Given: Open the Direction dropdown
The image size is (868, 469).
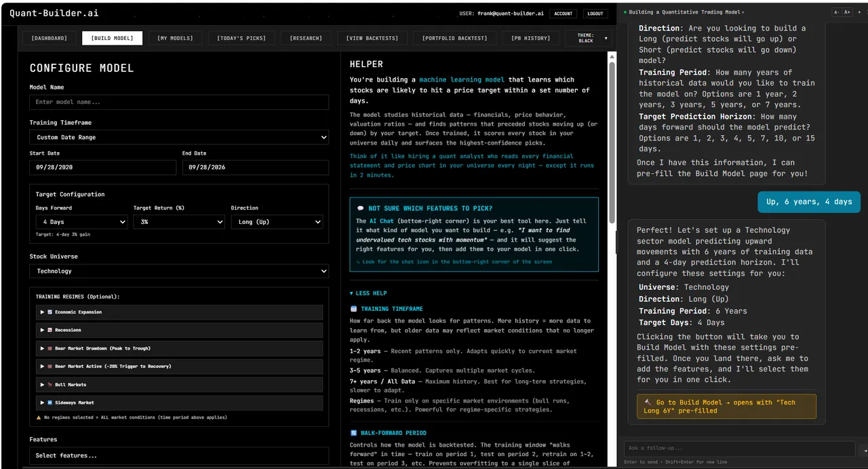Looking at the screenshot, I should click(277, 222).
